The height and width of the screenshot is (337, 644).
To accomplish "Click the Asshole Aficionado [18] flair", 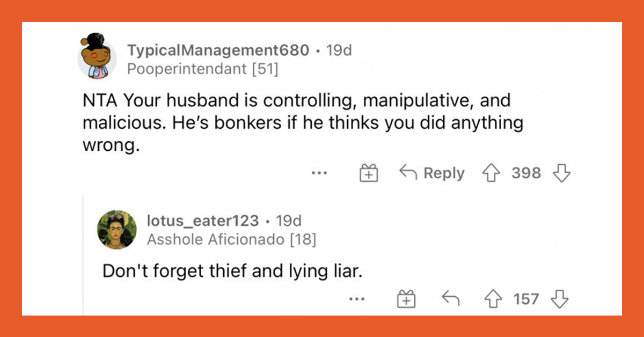I will [231, 239].
